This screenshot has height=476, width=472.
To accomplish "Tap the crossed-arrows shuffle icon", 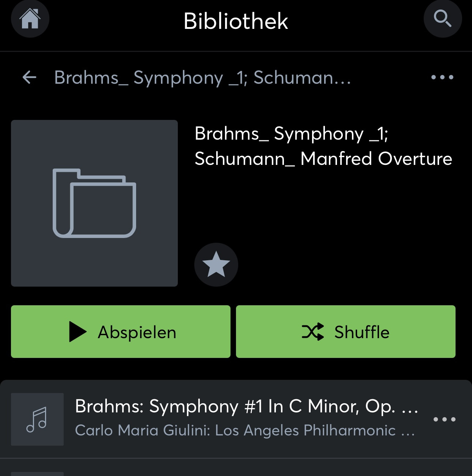I will click(x=313, y=332).
